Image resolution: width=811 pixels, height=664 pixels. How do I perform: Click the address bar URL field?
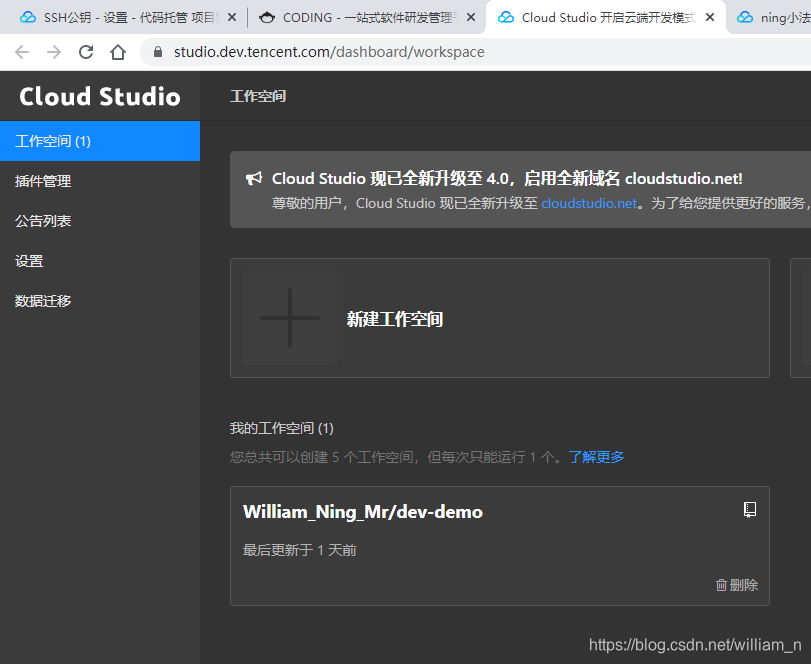(x=476, y=52)
